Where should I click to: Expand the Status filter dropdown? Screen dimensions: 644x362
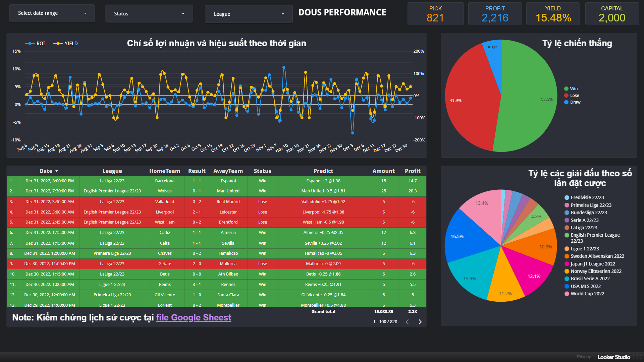click(x=149, y=14)
